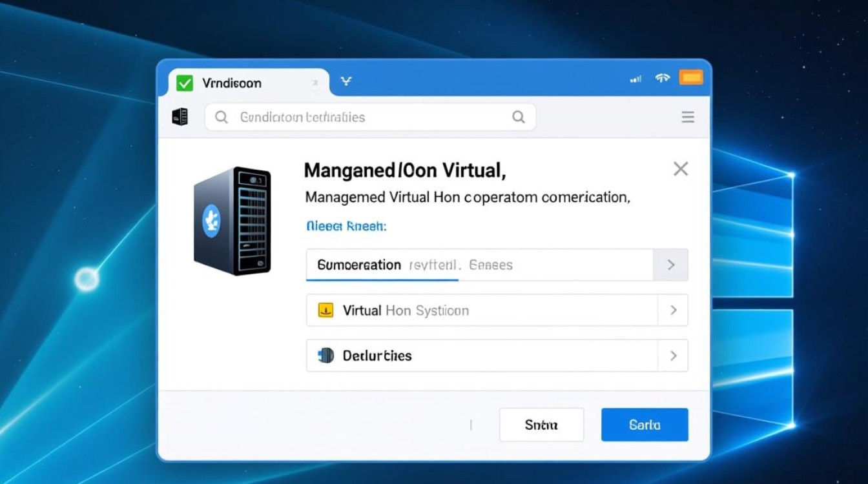Follow the blue Nleect Rneeh link
This screenshot has height=484, width=868.
[x=346, y=226]
